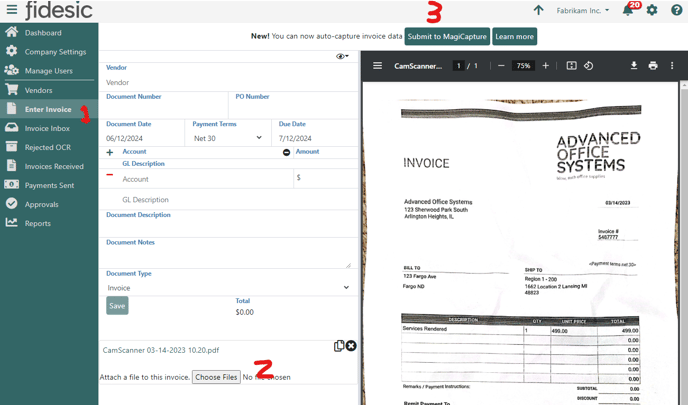Click the Manage Users people icon
This screenshot has width=688, height=405.
(11, 70)
